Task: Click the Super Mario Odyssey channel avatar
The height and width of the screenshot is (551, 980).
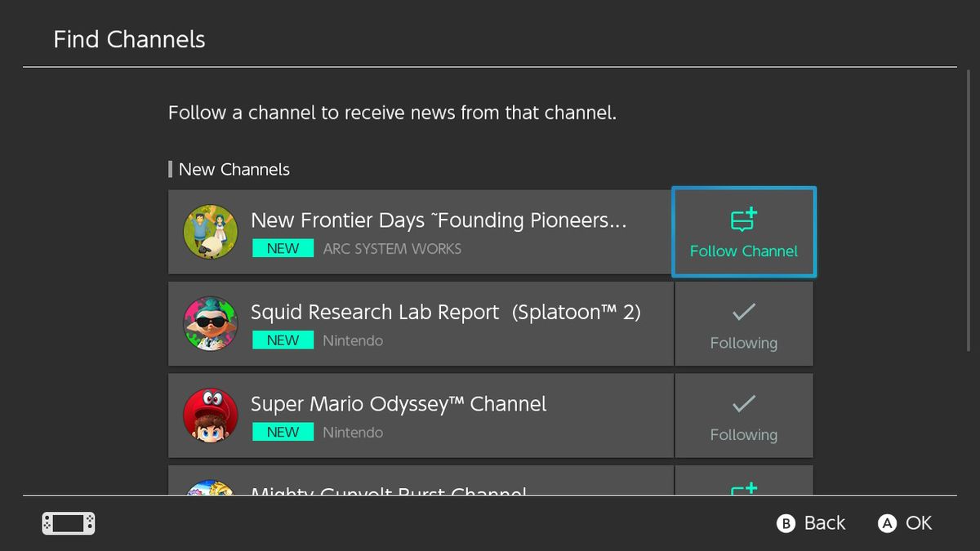Action: point(211,415)
